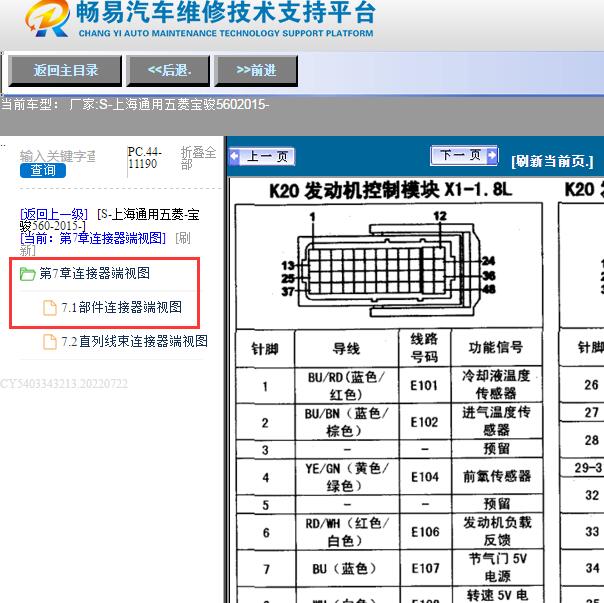Select cell 进气温度传感器
The width and height of the screenshot is (604, 603).
pos(496,421)
